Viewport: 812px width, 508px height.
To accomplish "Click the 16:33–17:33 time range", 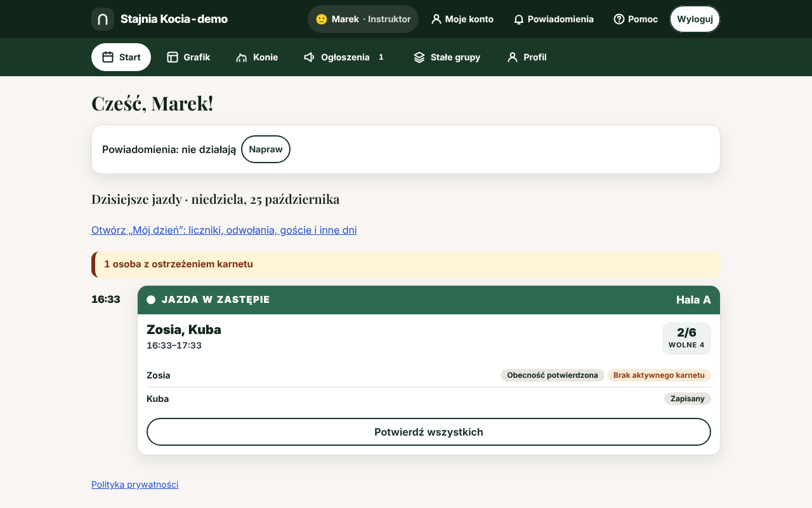I will 174,345.
